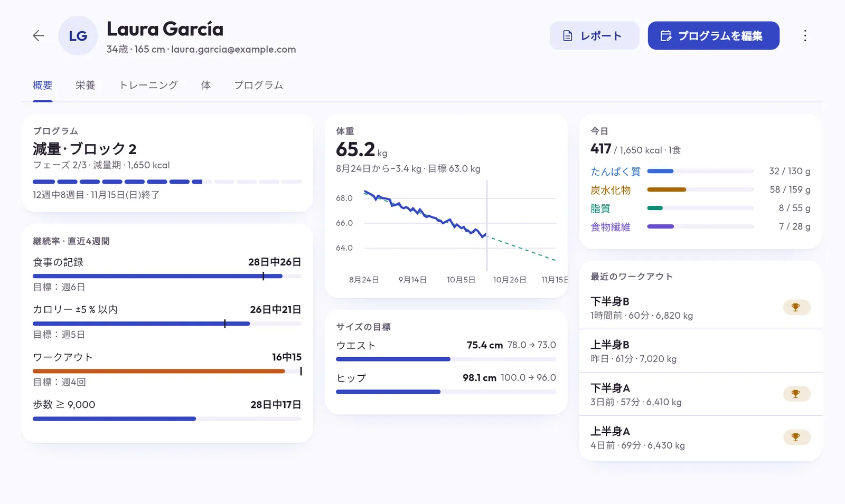The height and width of the screenshot is (504, 845).
Task: Open the three-dot more options menu
Action: [x=805, y=35]
